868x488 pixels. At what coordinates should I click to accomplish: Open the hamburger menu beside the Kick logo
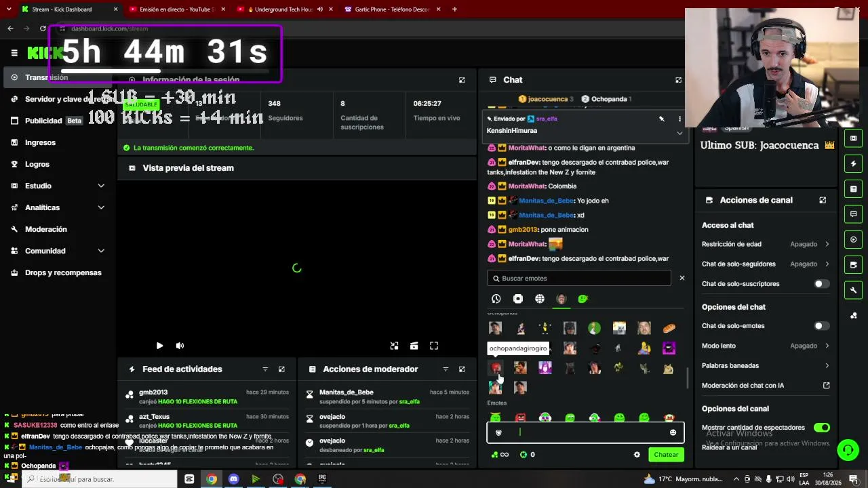pyautogui.click(x=14, y=52)
